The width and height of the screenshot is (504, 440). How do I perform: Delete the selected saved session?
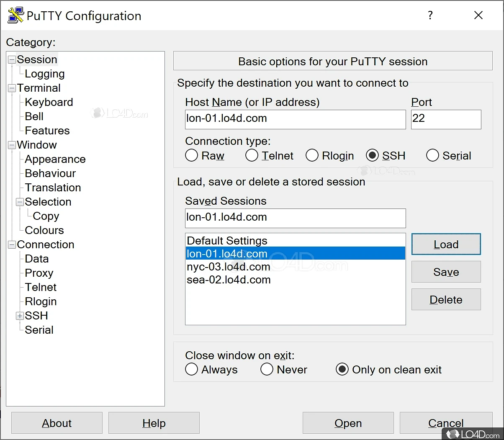click(x=446, y=300)
